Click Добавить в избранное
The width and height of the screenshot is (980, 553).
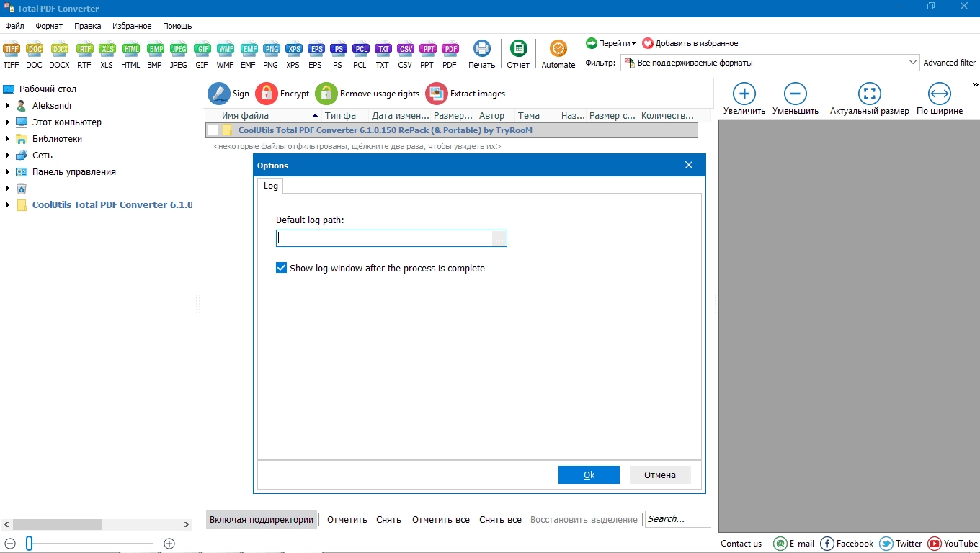pyautogui.click(x=690, y=43)
